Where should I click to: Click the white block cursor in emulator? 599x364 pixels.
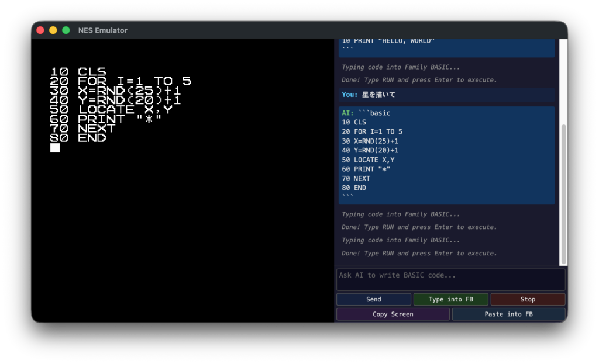(55, 148)
